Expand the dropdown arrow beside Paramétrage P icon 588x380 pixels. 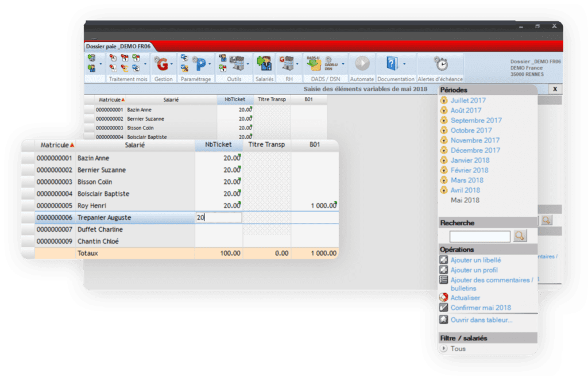coord(210,64)
